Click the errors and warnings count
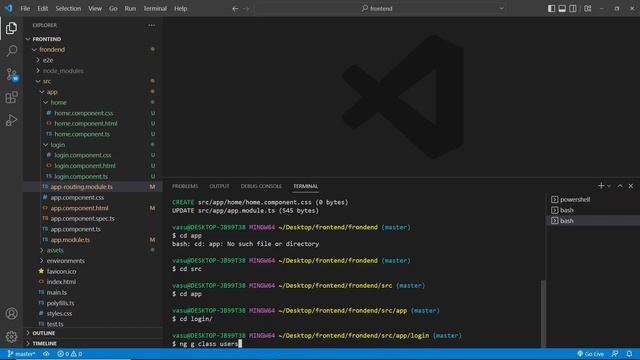This screenshot has height=360, width=640. pyautogui.click(x=69, y=354)
